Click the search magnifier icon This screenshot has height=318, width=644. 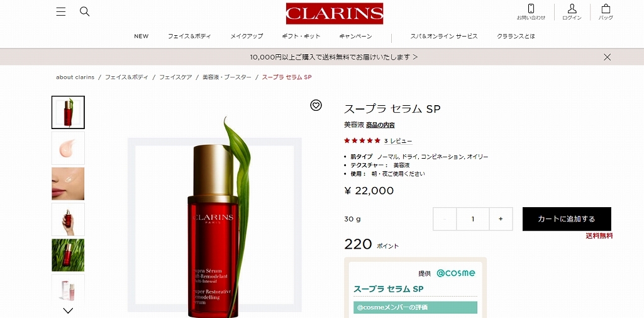[85, 11]
